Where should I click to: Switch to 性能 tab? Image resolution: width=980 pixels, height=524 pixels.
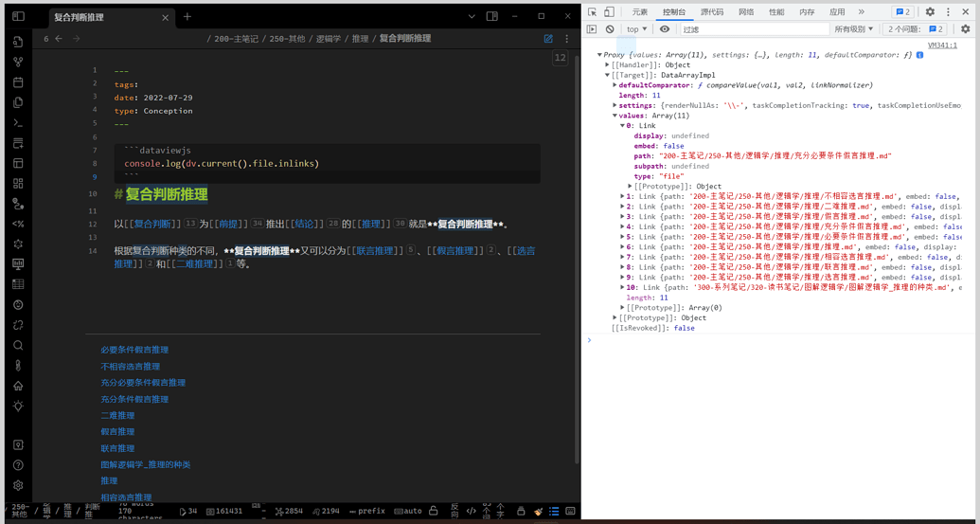click(x=776, y=11)
